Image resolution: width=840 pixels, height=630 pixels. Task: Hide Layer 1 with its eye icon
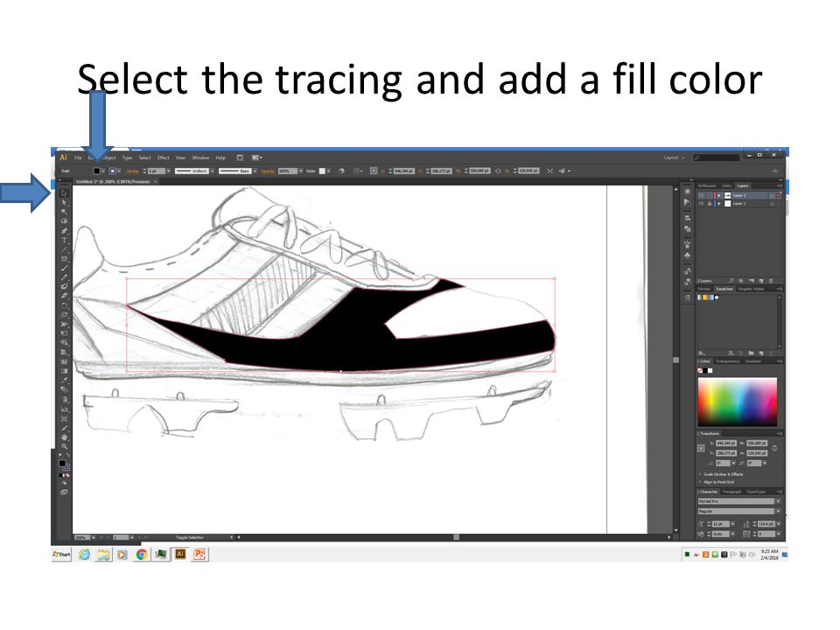(701, 204)
